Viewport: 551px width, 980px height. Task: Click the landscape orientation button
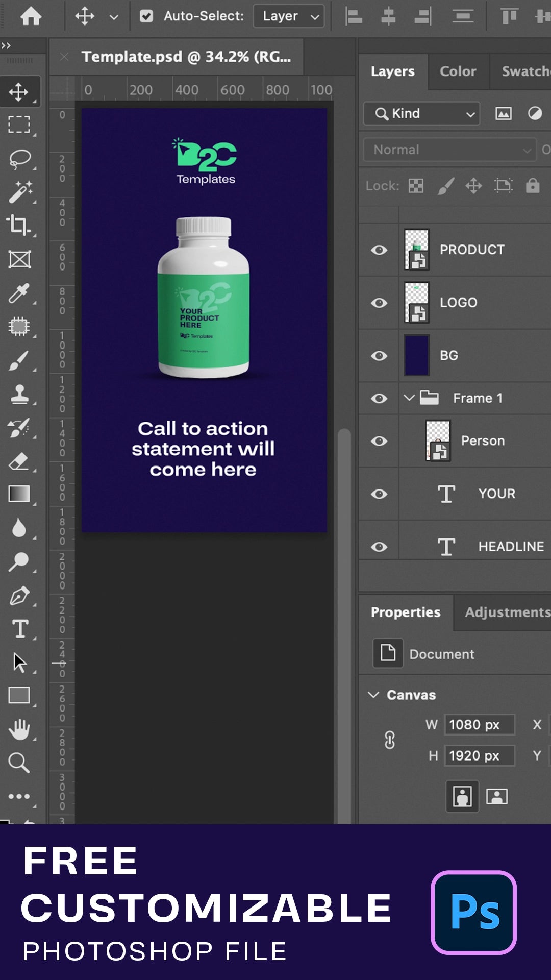point(496,796)
